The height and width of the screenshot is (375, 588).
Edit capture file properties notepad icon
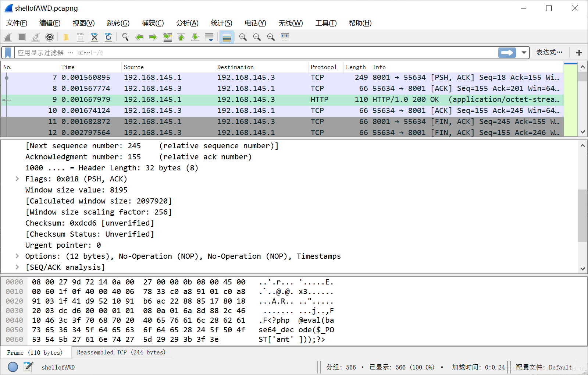click(28, 367)
